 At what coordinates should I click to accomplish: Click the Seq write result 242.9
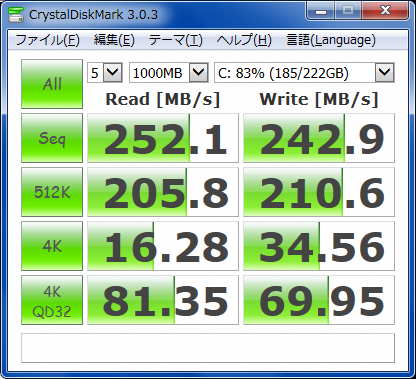coord(319,138)
